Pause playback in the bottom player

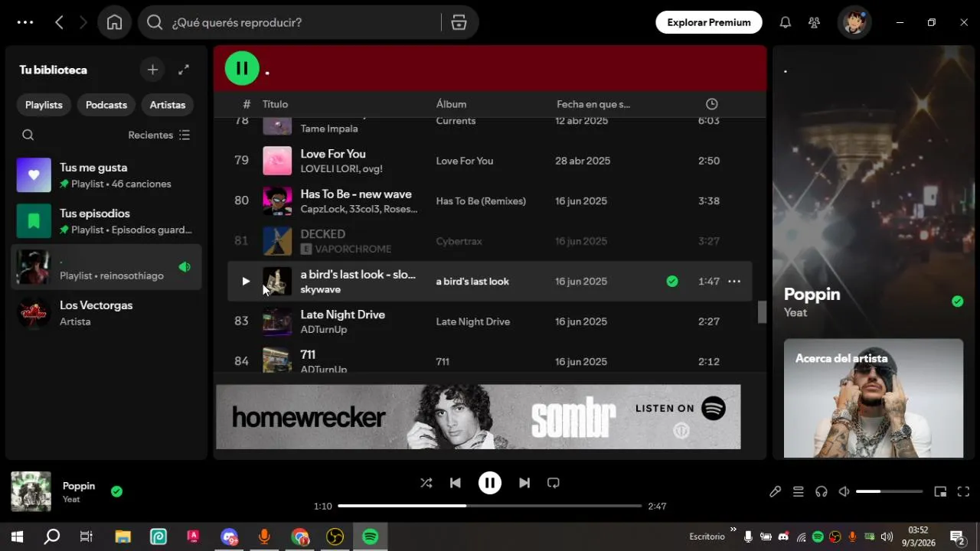point(490,483)
